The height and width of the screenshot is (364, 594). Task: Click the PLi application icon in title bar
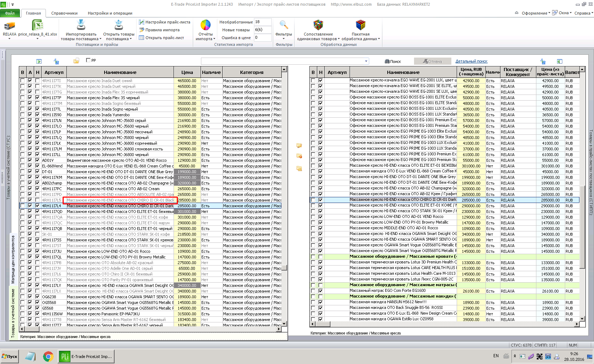point(3,4)
